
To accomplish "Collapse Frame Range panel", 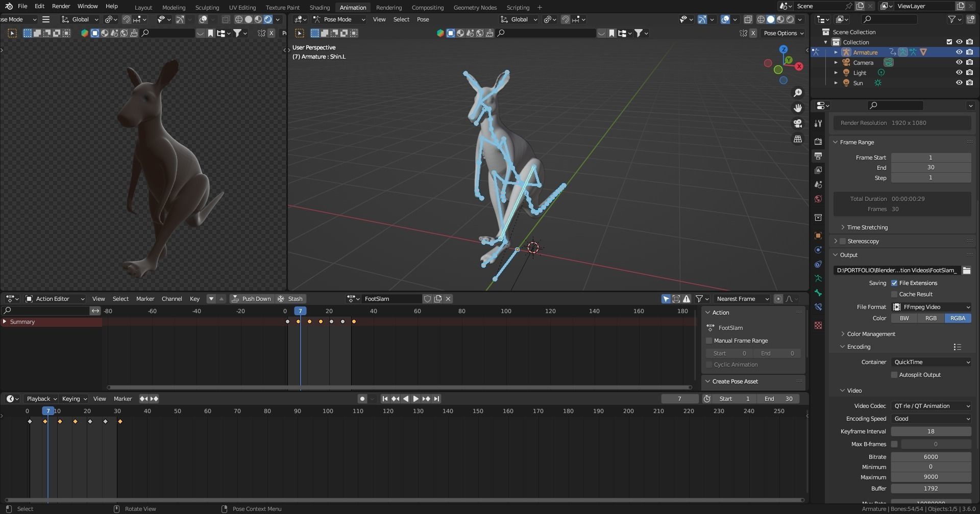I will pyautogui.click(x=856, y=142).
